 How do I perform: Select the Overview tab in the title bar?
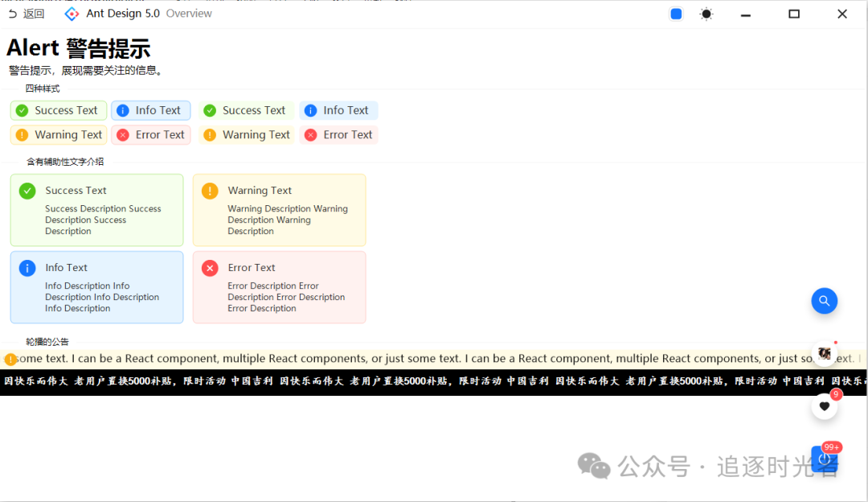189,13
